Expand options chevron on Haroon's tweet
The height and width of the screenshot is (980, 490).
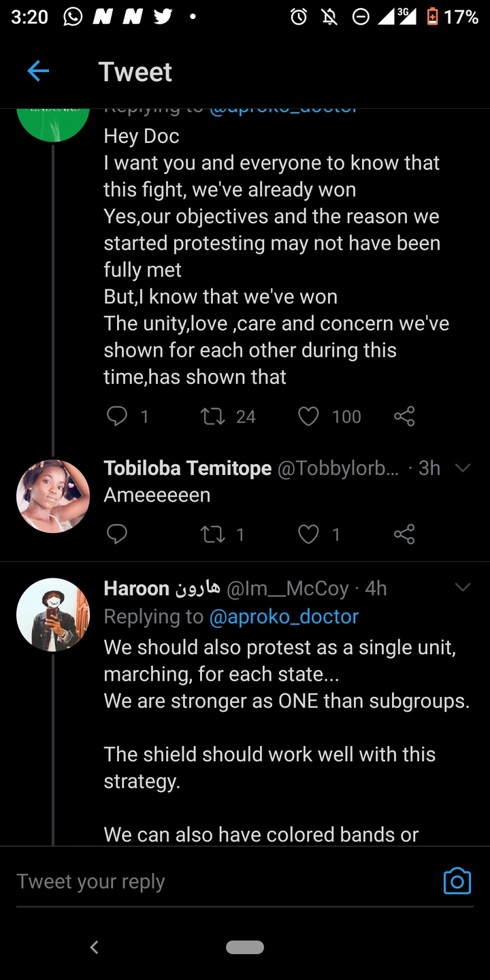pyautogui.click(x=463, y=587)
